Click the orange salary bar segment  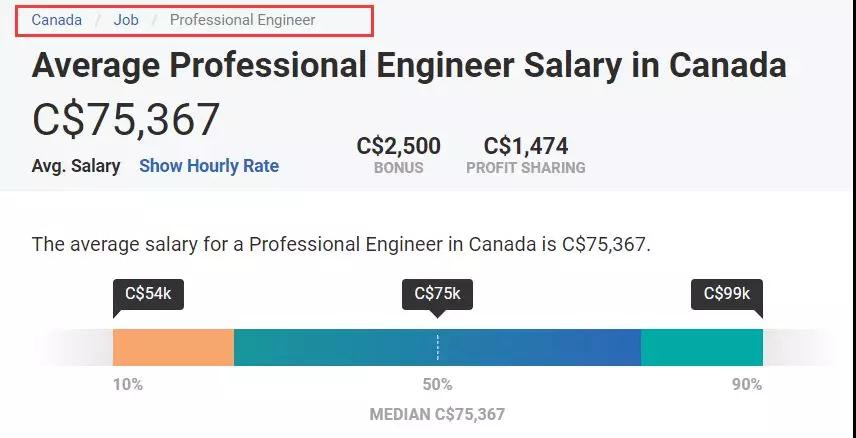coord(173,347)
